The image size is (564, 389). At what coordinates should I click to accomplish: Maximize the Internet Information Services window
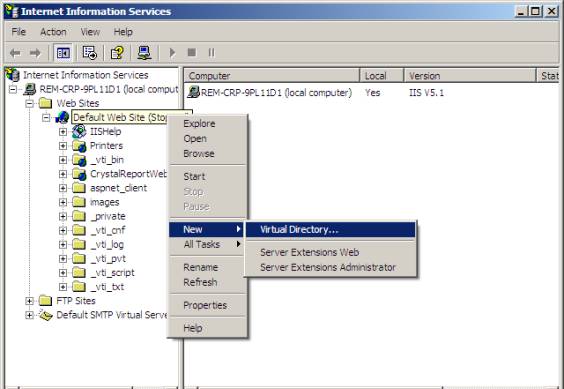(535, 11)
